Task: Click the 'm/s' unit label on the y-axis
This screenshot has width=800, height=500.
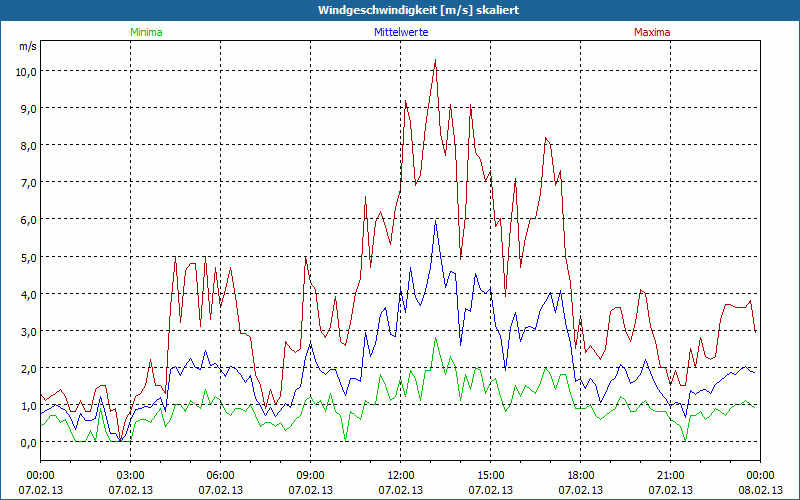Action: point(28,46)
